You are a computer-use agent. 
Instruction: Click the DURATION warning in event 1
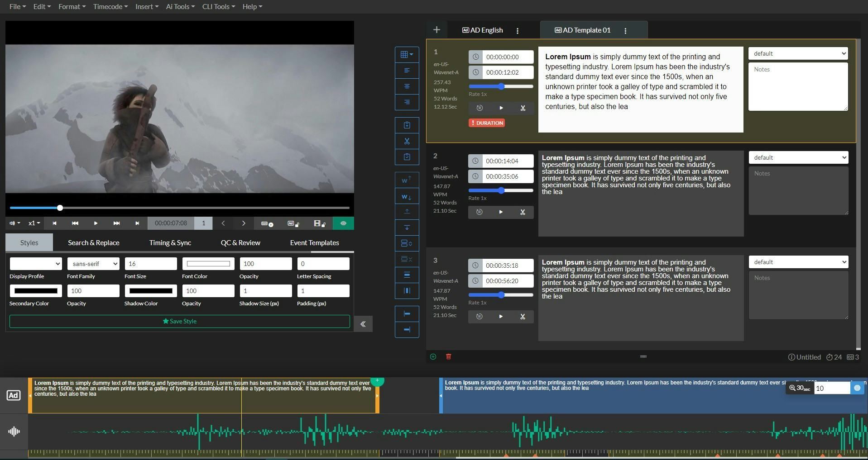(x=486, y=123)
